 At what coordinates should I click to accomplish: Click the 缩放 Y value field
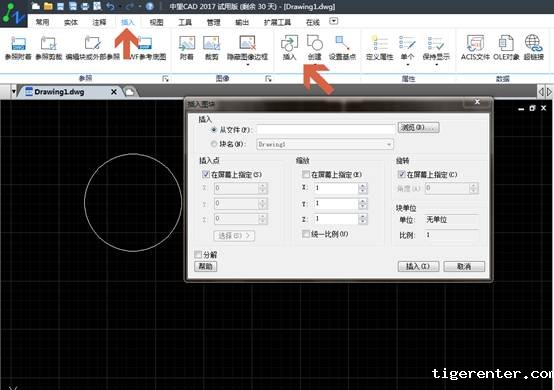point(336,203)
